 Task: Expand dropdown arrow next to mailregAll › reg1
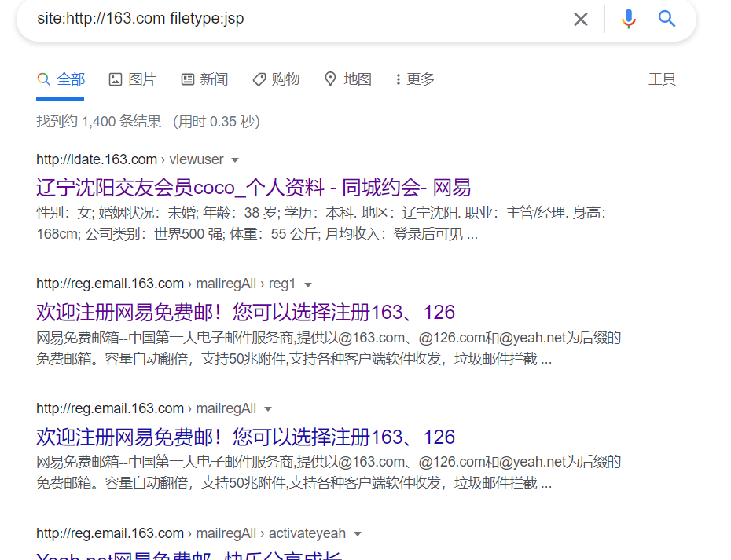click(x=307, y=284)
